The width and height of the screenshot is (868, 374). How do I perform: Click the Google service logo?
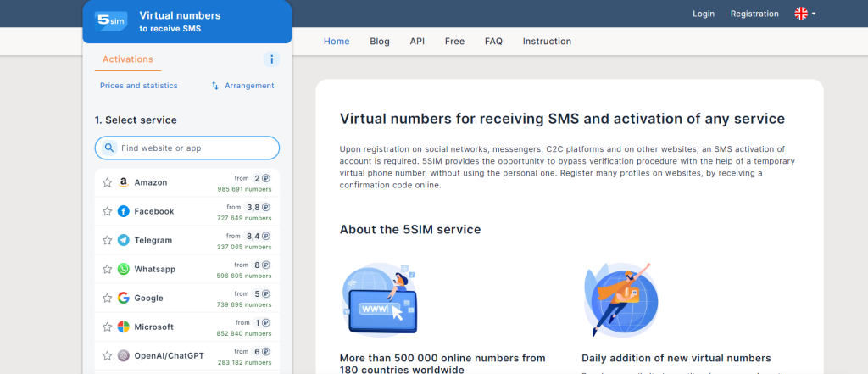(124, 298)
